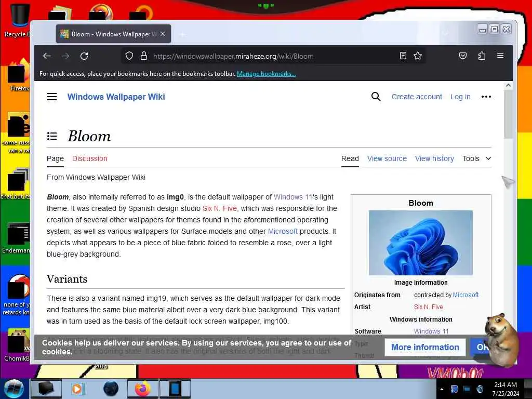Go back using the browser back arrow
532x399 pixels.
47,56
